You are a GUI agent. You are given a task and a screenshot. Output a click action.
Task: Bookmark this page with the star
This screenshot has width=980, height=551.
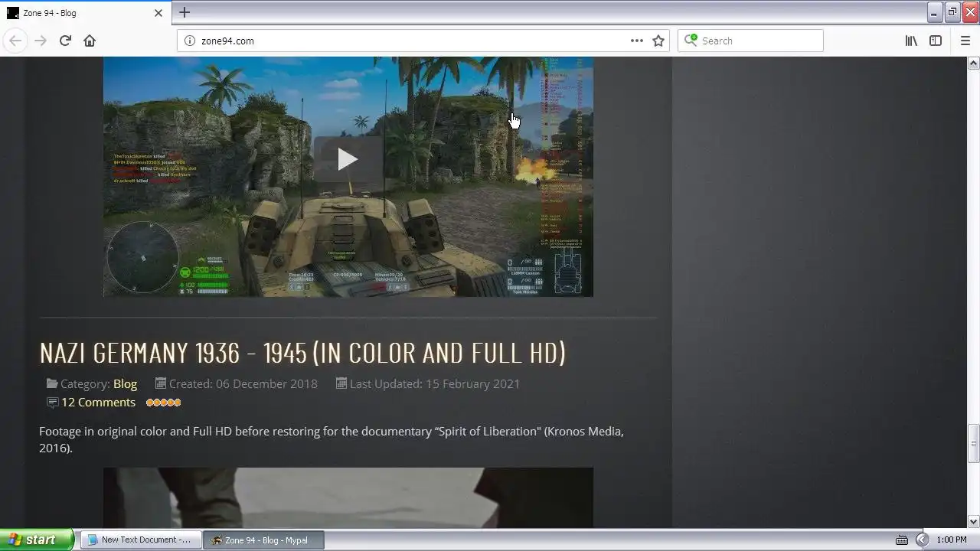[x=658, y=41]
